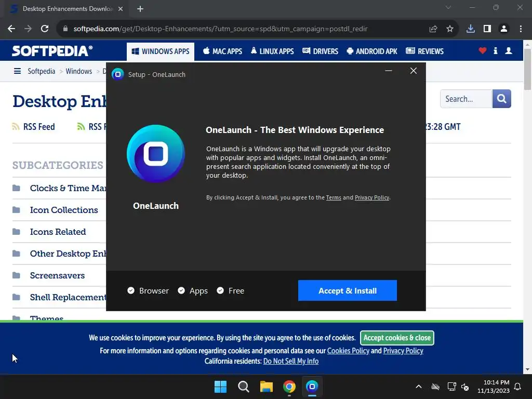Click Accept & Install in OneLaunch setup
This screenshot has width=532, height=399.
click(x=348, y=290)
